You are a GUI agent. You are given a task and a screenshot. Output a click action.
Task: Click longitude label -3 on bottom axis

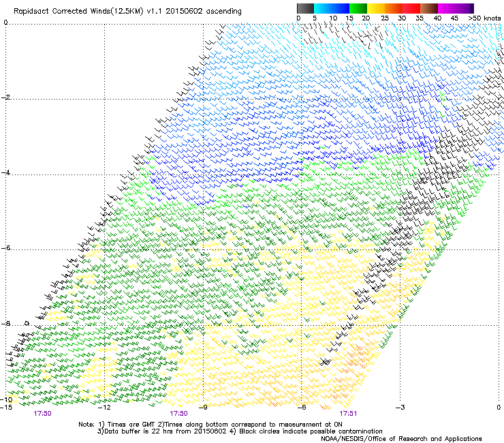click(400, 408)
